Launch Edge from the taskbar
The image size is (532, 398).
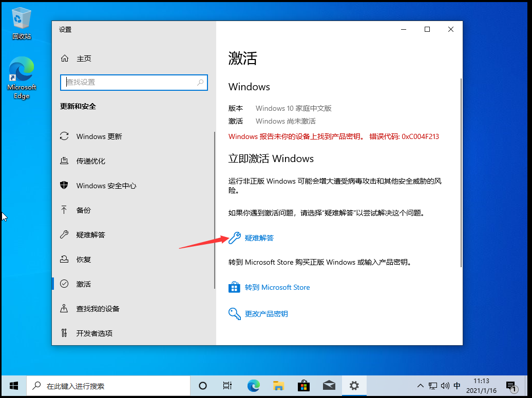click(x=253, y=386)
